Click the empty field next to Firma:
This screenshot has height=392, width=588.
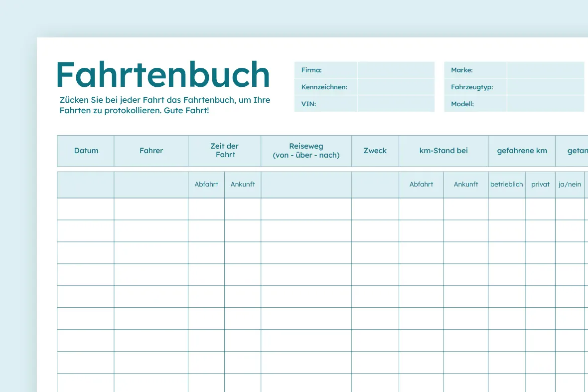[396, 70]
